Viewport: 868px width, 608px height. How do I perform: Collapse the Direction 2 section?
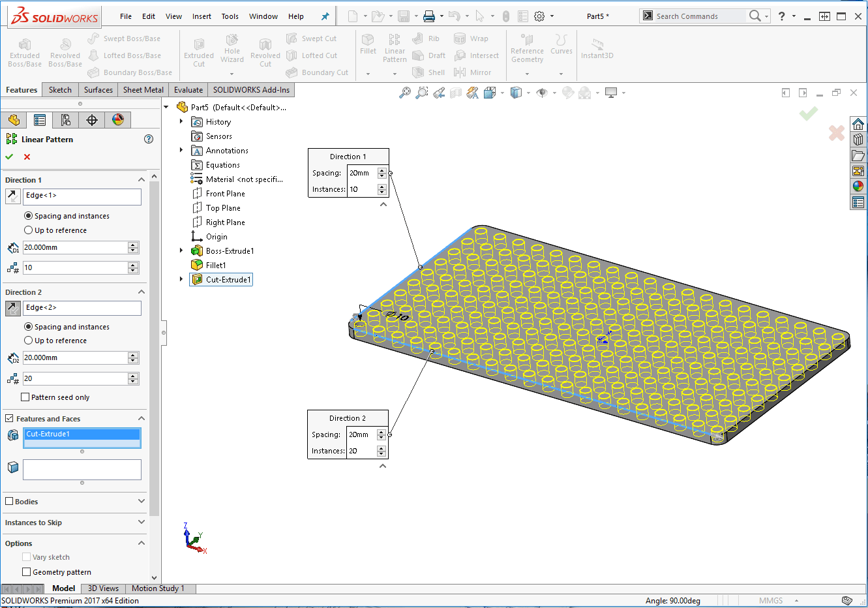coord(142,292)
